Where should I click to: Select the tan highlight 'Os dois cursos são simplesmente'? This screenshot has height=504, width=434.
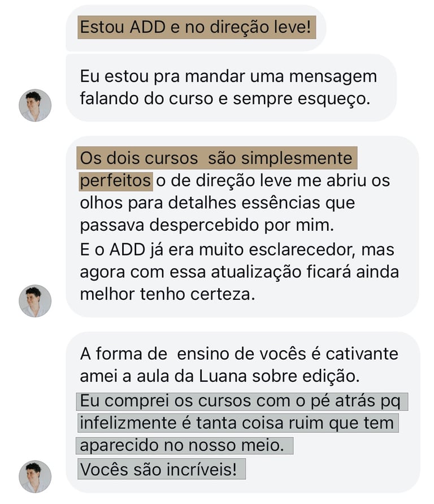pyautogui.click(x=216, y=158)
